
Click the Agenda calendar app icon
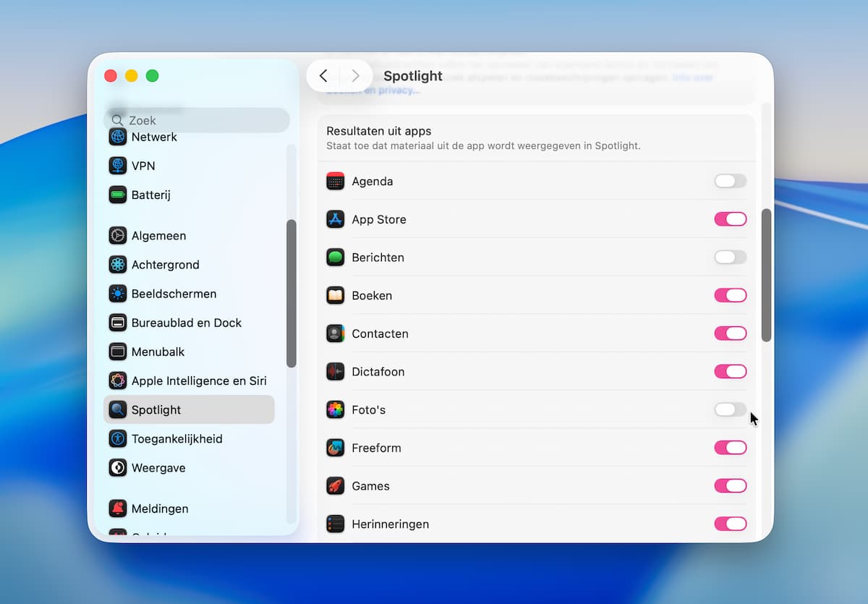(x=335, y=182)
